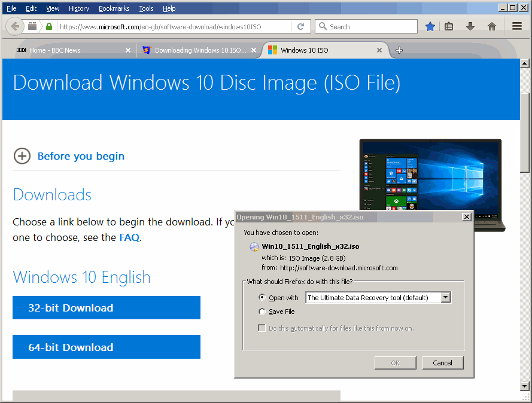Open the Bookmarks menu
The height and width of the screenshot is (403, 532).
point(113,8)
